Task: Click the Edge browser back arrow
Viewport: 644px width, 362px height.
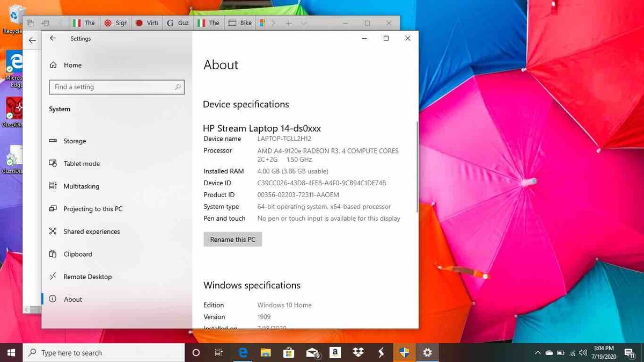Action: click(x=32, y=40)
